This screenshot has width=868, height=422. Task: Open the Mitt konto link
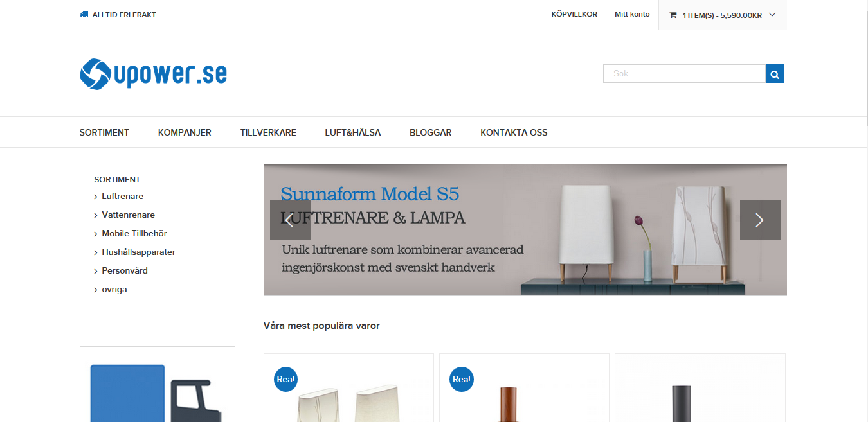point(632,14)
